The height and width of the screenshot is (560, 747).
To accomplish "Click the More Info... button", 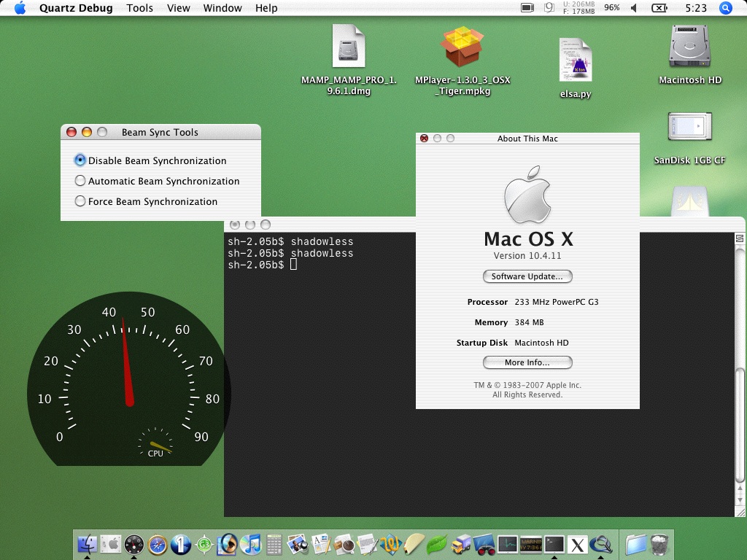I will click(527, 362).
